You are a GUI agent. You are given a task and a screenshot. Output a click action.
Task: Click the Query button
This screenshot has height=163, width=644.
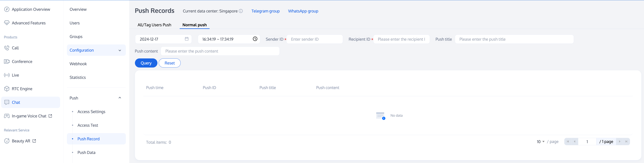146,63
